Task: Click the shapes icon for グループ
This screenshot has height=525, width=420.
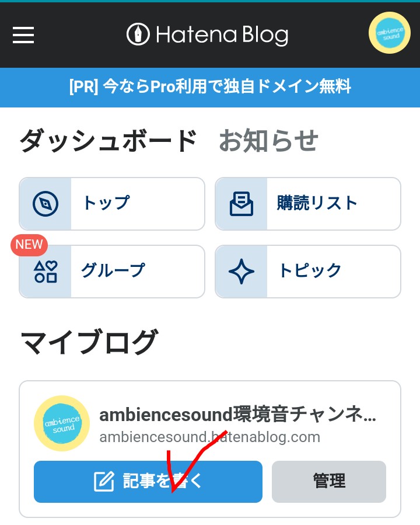Action: tap(45, 272)
